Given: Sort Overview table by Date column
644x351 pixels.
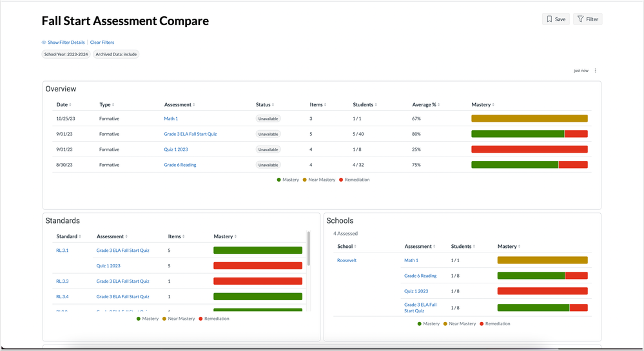Looking at the screenshot, I should (x=63, y=104).
